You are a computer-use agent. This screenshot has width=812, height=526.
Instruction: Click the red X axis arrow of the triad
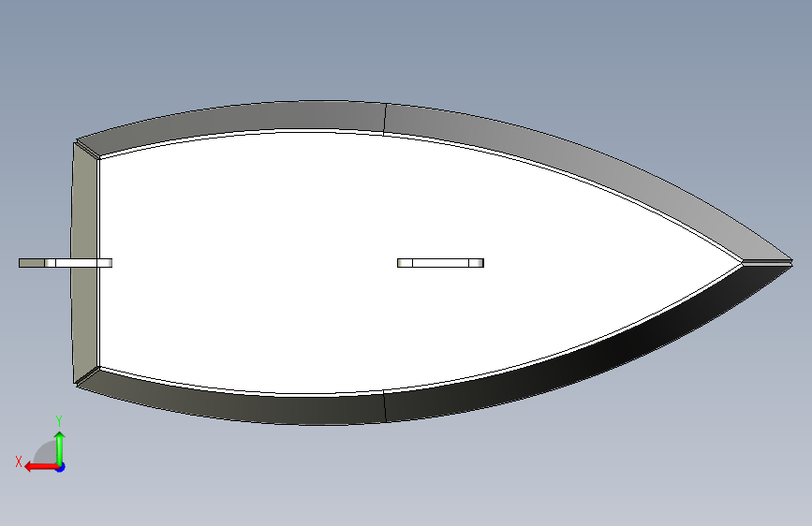point(41,467)
